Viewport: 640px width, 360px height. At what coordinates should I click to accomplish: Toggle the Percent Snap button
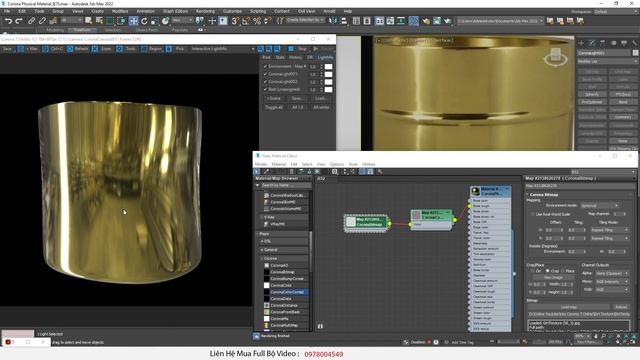(257, 21)
